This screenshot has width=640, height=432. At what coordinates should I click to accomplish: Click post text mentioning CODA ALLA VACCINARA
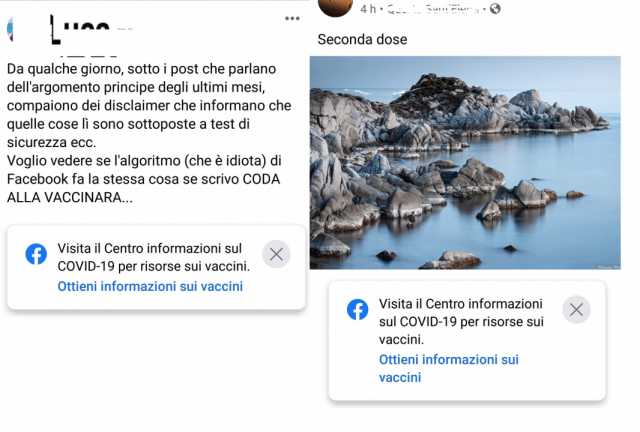click(149, 133)
